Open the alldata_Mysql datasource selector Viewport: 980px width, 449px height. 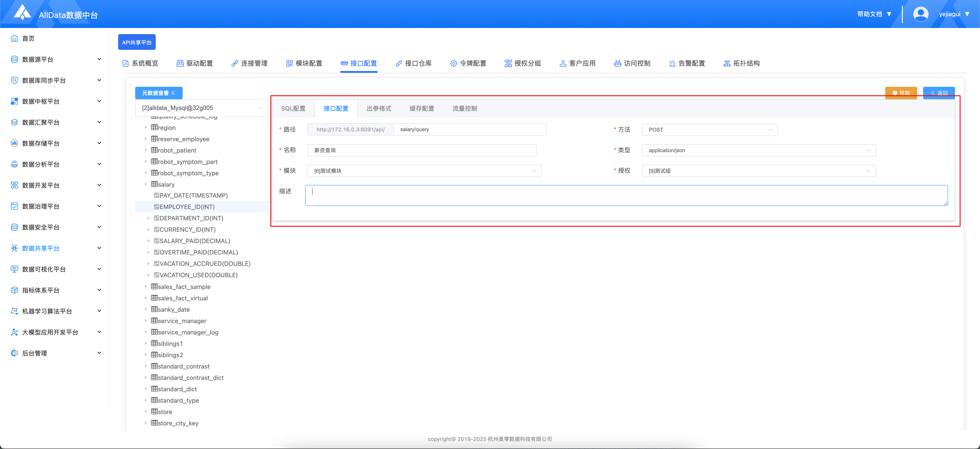[202, 108]
